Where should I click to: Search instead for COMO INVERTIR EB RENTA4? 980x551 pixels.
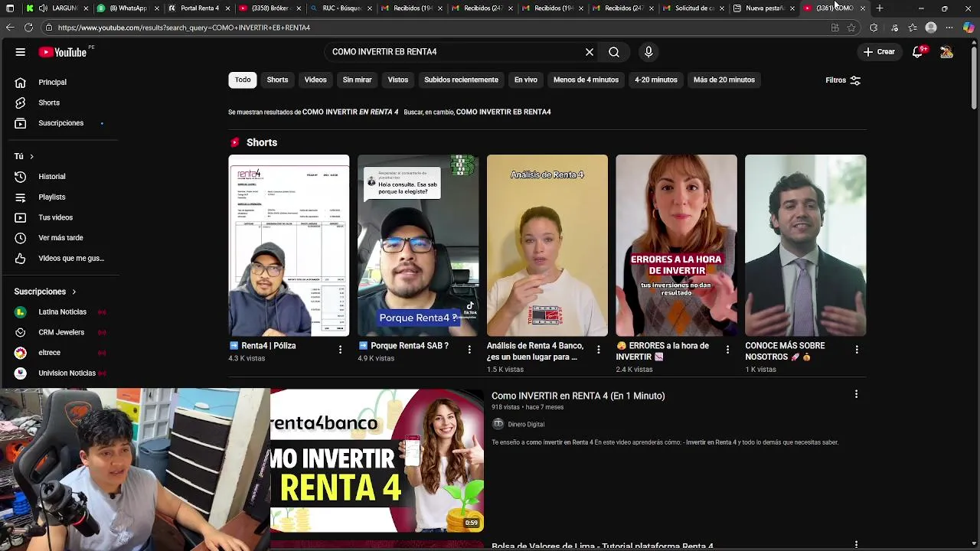(x=504, y=112)
